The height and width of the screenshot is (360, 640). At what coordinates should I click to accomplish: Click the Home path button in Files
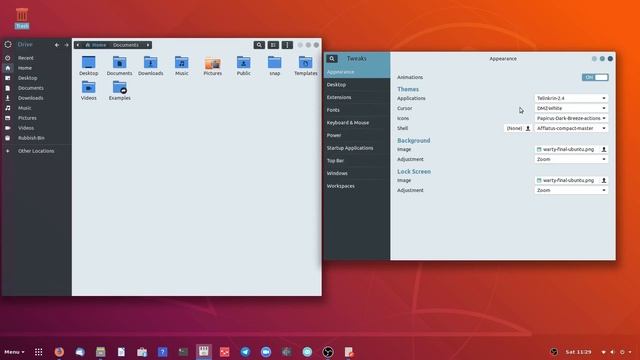[x=96, y=45]
